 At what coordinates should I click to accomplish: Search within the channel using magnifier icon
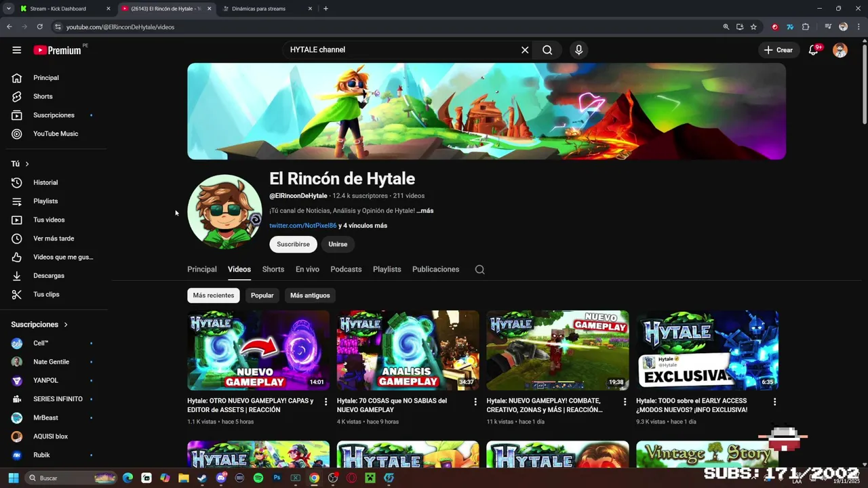click(479, 269)
